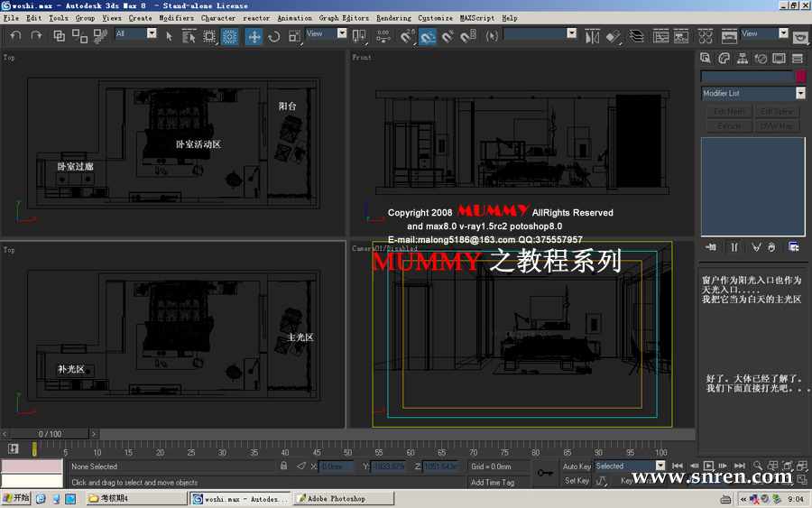This screenshot has width=812, height=508.
Task: Toggle the Selection Lock padlock
Action: [284, 466]
